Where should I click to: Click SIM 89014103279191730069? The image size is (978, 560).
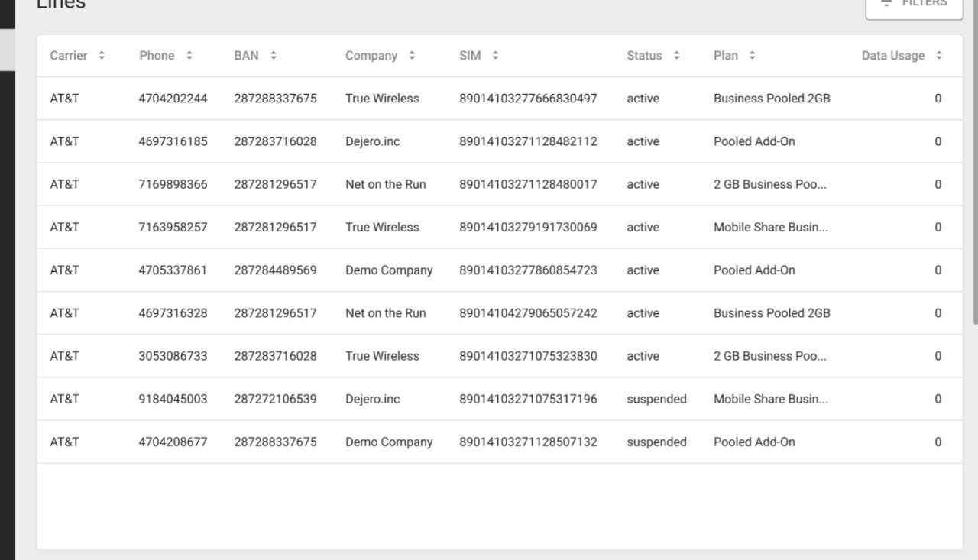(x=528, y=227)
